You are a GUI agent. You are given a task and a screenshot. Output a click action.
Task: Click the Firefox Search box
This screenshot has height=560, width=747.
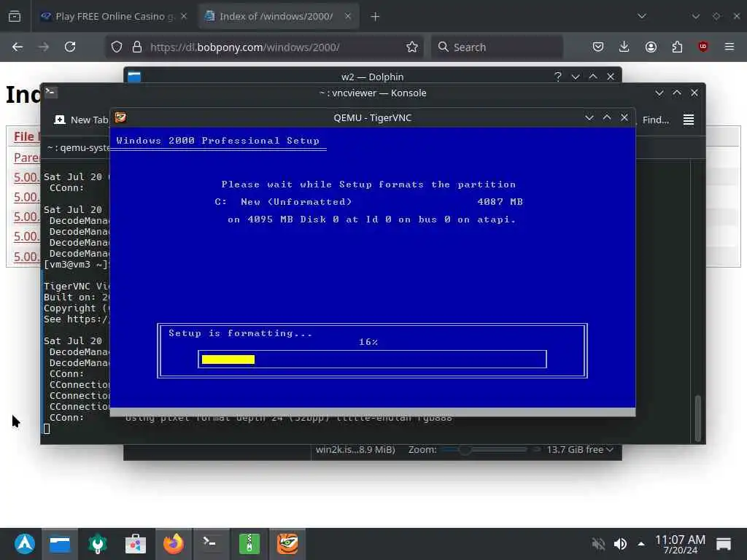coord(498,47)
